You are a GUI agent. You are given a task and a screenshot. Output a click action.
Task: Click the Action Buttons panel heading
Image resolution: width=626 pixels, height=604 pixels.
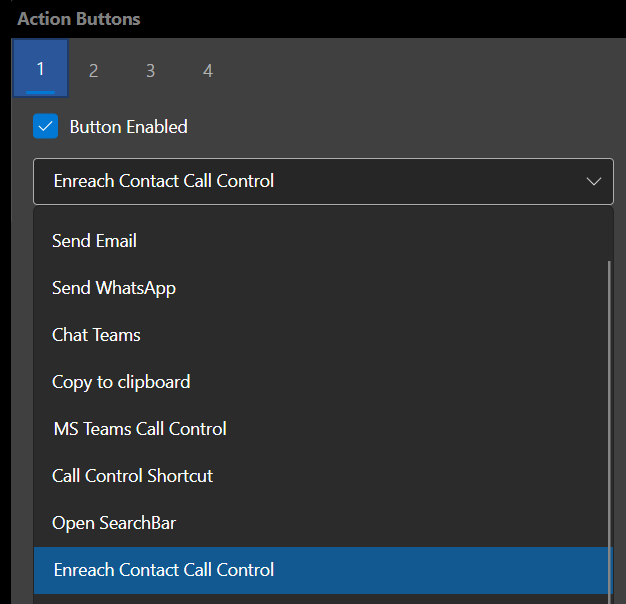click(79, 19)
